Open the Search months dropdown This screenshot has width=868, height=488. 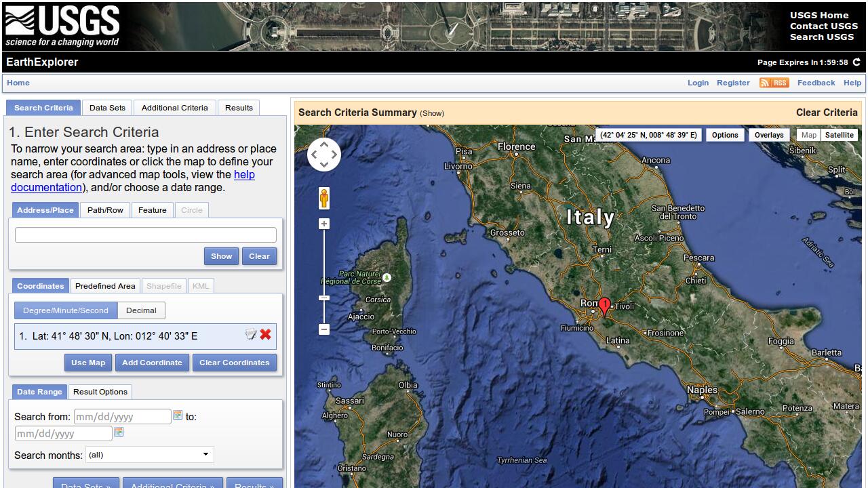(150, 455)
